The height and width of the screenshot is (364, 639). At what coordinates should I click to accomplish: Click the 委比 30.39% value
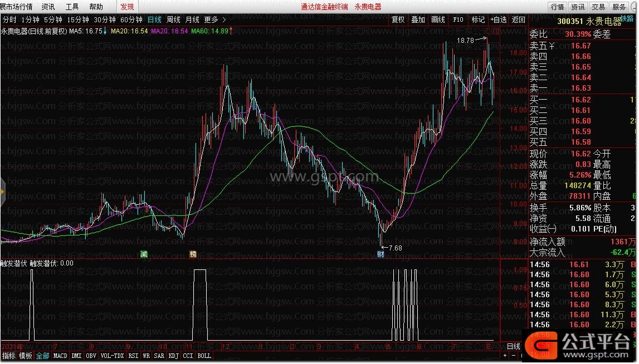tap(578, 34)
